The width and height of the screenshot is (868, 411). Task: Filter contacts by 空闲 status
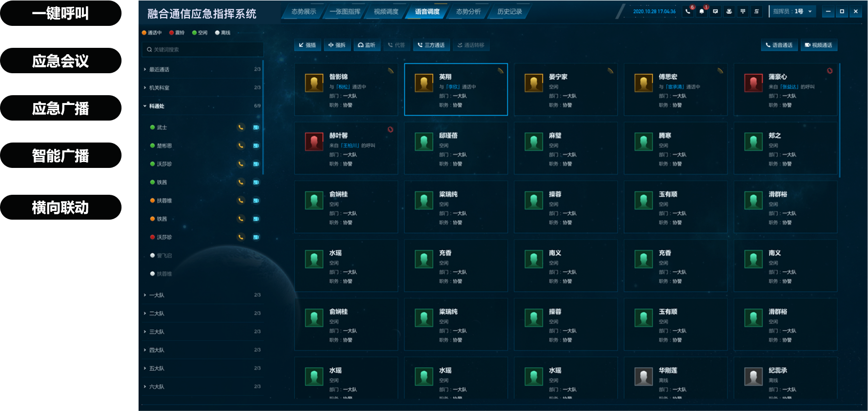(200, 33)
